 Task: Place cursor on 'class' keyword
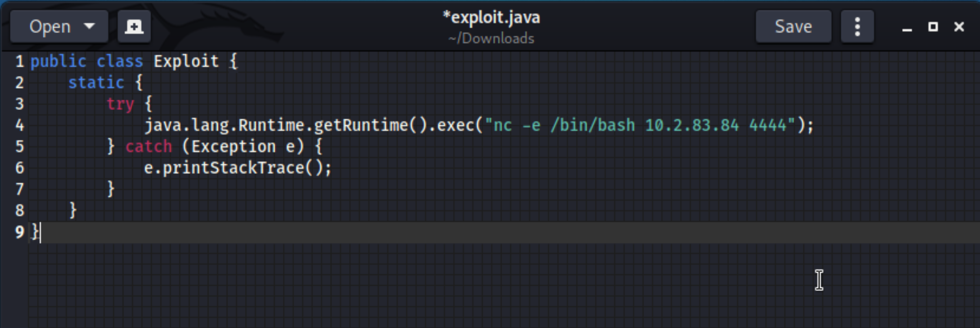(120, 61)
